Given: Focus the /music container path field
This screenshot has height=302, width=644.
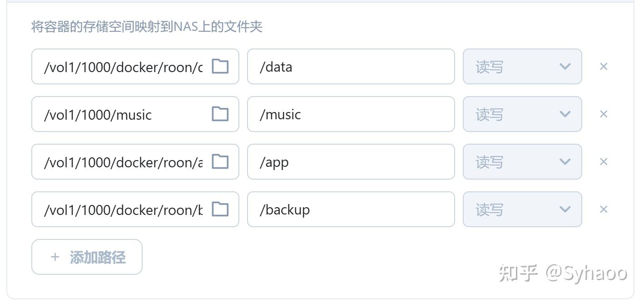Looking at the screenshot, I should pos(351,114).
